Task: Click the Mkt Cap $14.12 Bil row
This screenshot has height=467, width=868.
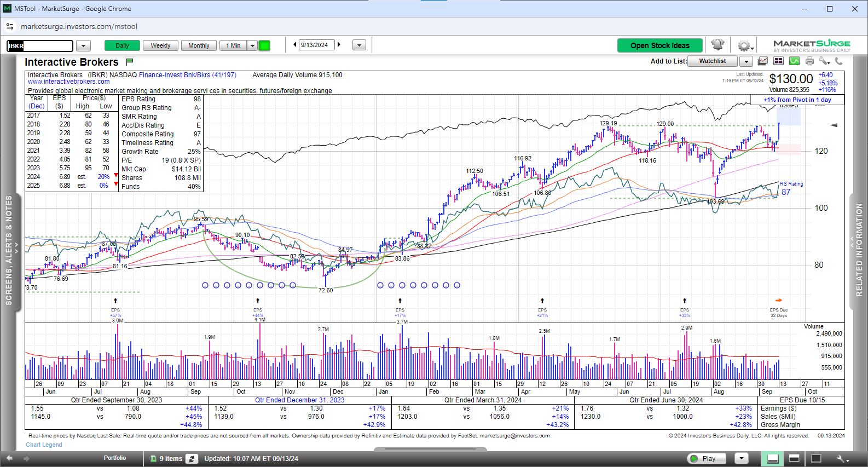Action: pyautogui.click(x=161, y=169)
